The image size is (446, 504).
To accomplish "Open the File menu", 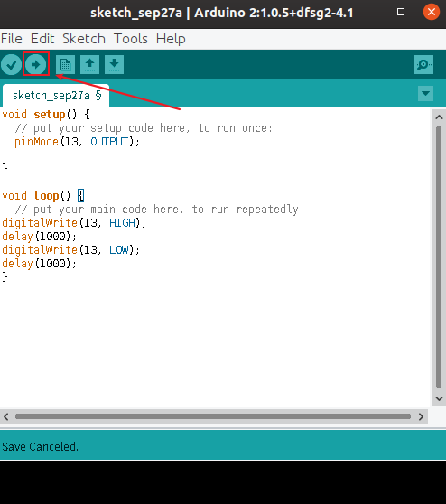I will coord(12,39).
